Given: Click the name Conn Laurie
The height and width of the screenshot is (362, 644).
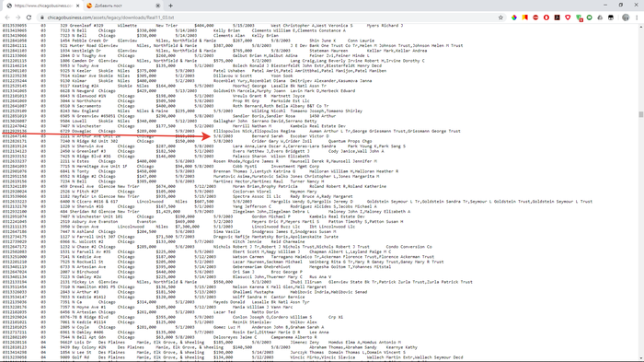Looking at the screenshot, I should [361, 41].
